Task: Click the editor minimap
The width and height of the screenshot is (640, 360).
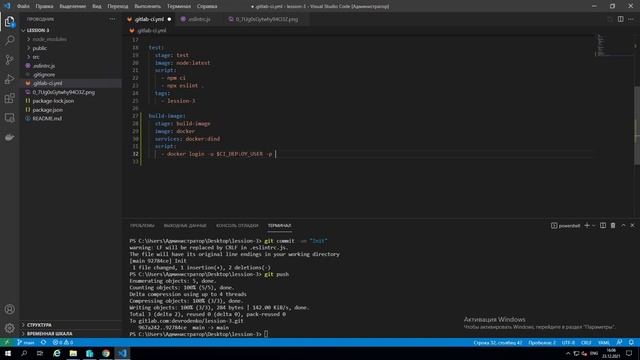Action: coord(614,45)
